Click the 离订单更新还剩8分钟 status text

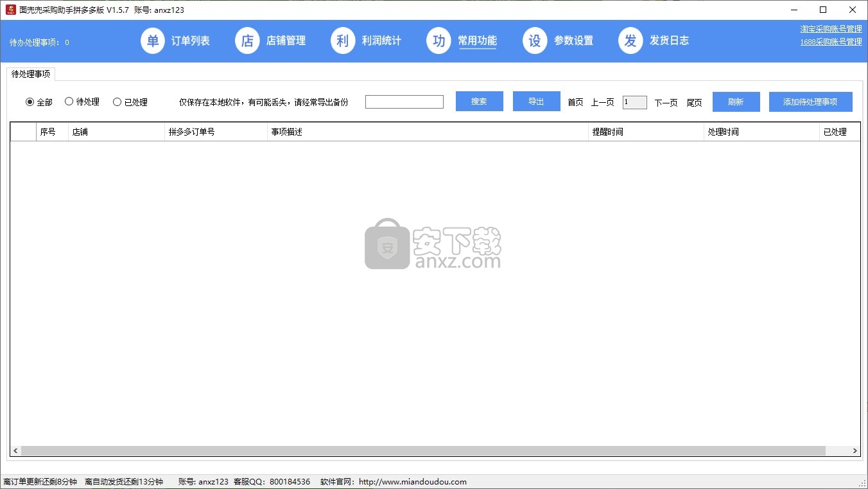coord(40,482)
